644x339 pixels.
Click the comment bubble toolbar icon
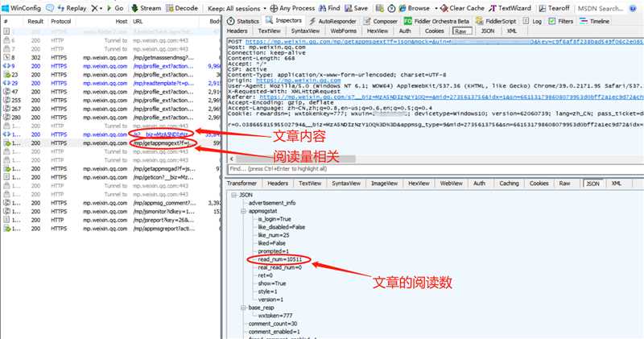tap(50, 8)
